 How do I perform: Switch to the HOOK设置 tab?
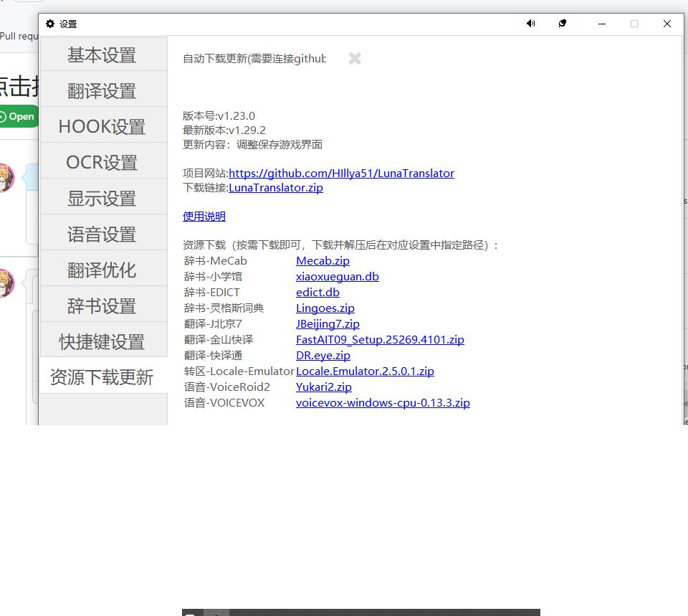103,125
